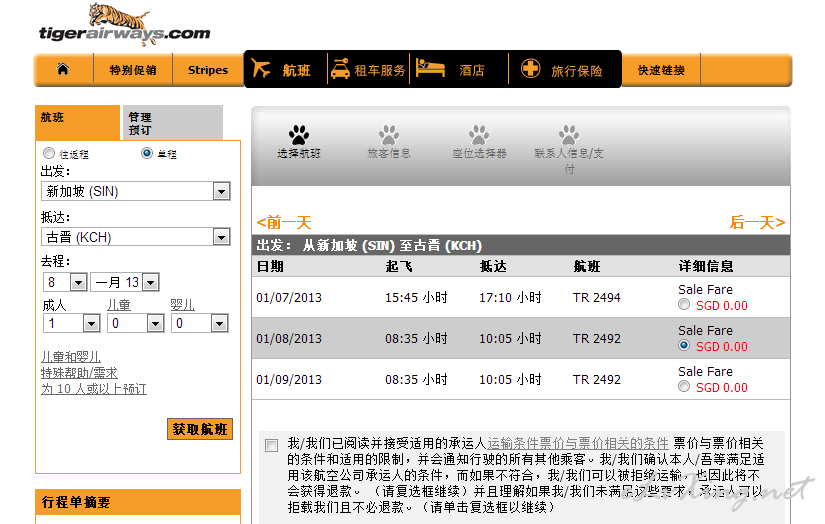Open the 特别促销 menu item
The image size is (825, 524).
(133, 70)
